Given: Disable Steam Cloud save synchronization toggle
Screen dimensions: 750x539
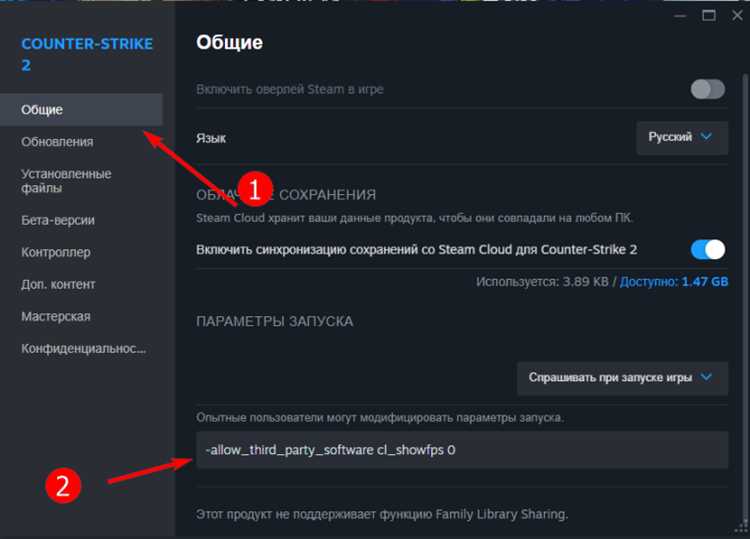Looking at the screenshot, I should click(x=707, y=250).
